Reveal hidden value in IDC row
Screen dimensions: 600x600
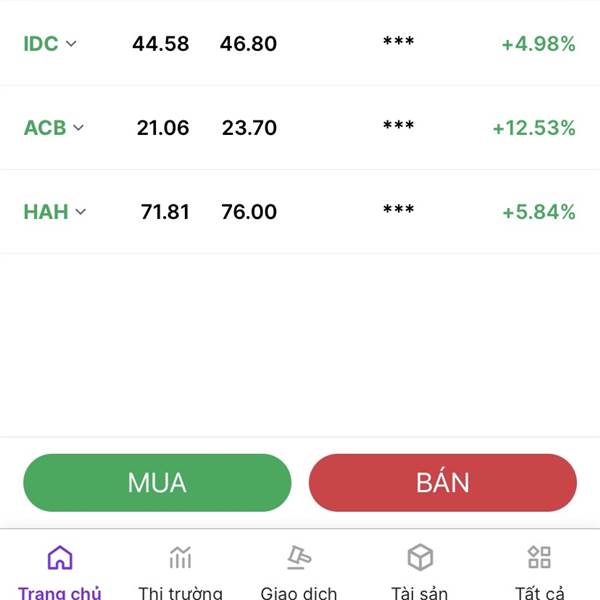(x=399, y=41)
